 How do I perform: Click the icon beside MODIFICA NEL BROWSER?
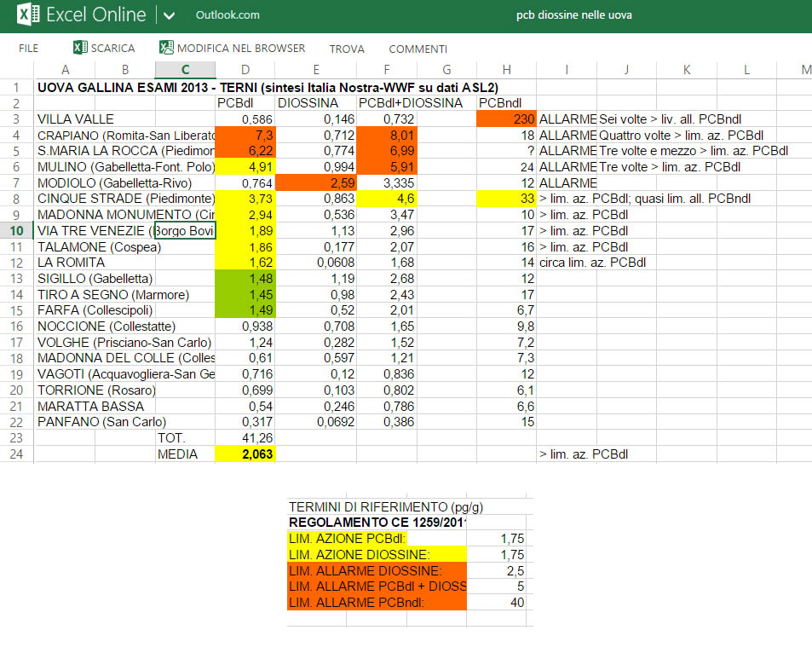tap(166, 48)
